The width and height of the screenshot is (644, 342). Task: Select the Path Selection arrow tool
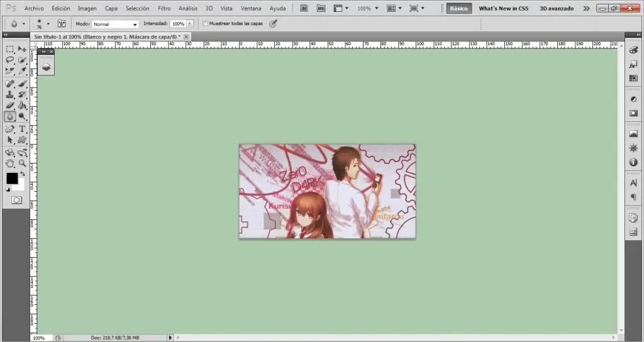click(x=10, y=140)
